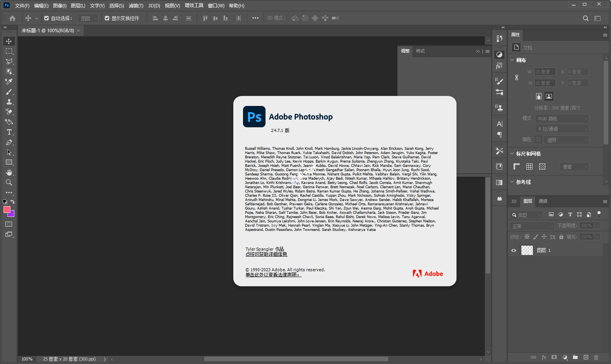The height and width of the screenshot is (364, 611).
Task: Open the 透明 fill color dropdown
Action: (566, 140)
